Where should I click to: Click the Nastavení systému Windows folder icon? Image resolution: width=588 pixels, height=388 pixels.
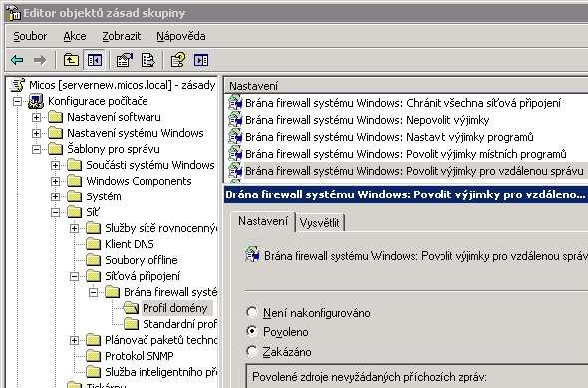[55, 133]
